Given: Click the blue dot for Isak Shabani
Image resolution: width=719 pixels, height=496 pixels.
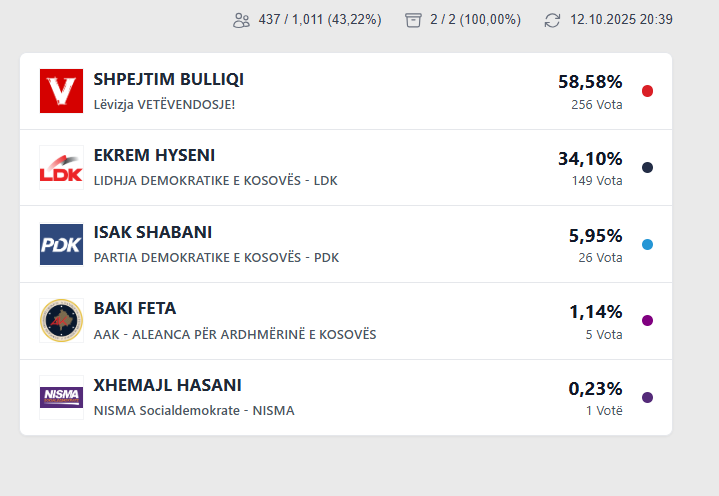Looking at the screenshot, I should (x=647, y=244).
